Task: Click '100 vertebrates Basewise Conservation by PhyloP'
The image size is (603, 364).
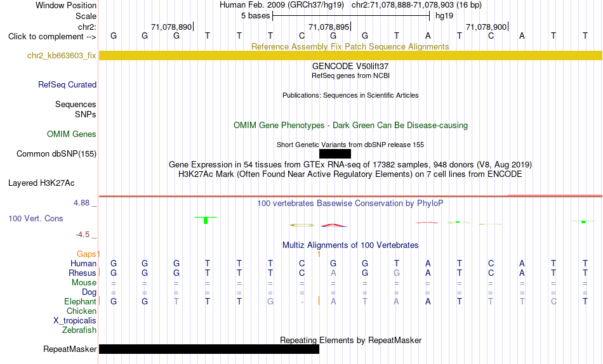Action: [350, 204]
